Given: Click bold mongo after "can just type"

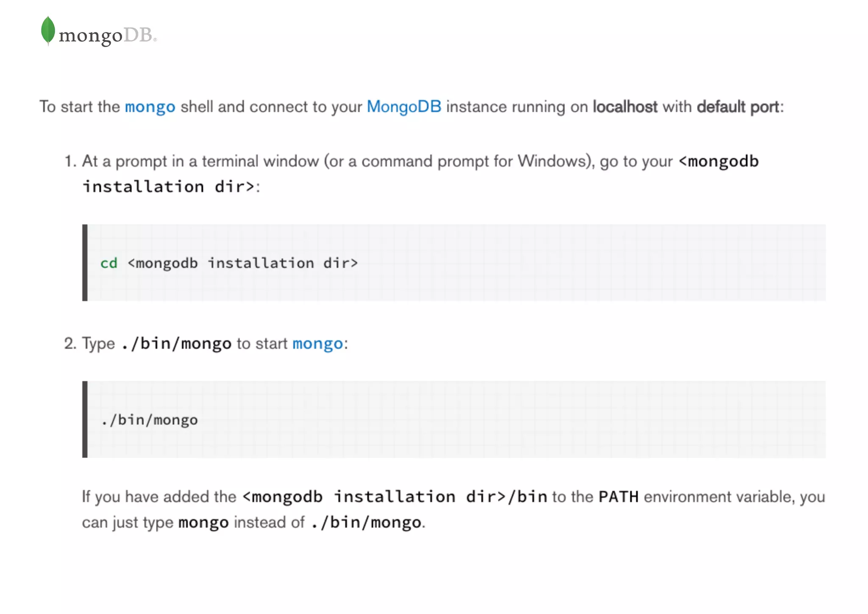Looking at the screenshot, I should tap(203, 522).
